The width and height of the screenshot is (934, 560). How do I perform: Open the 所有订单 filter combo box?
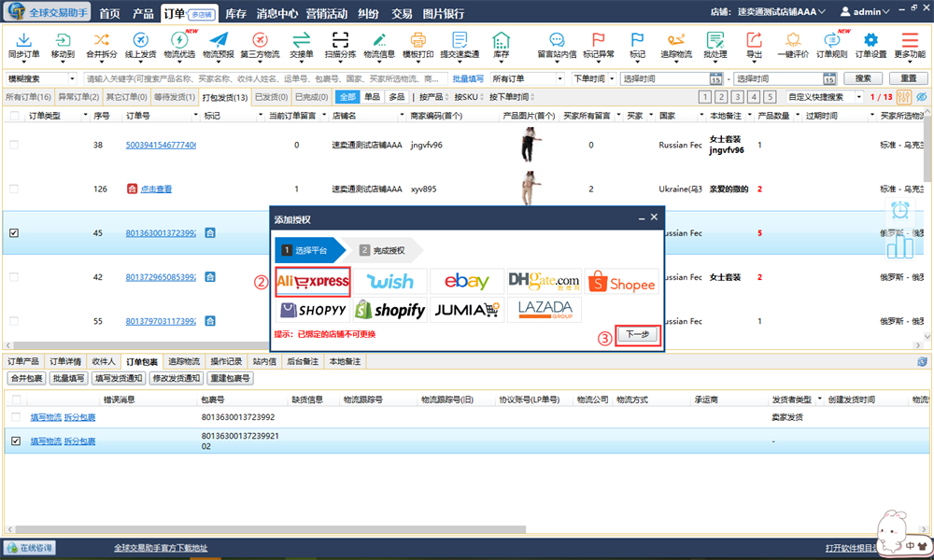click(527, 78)
